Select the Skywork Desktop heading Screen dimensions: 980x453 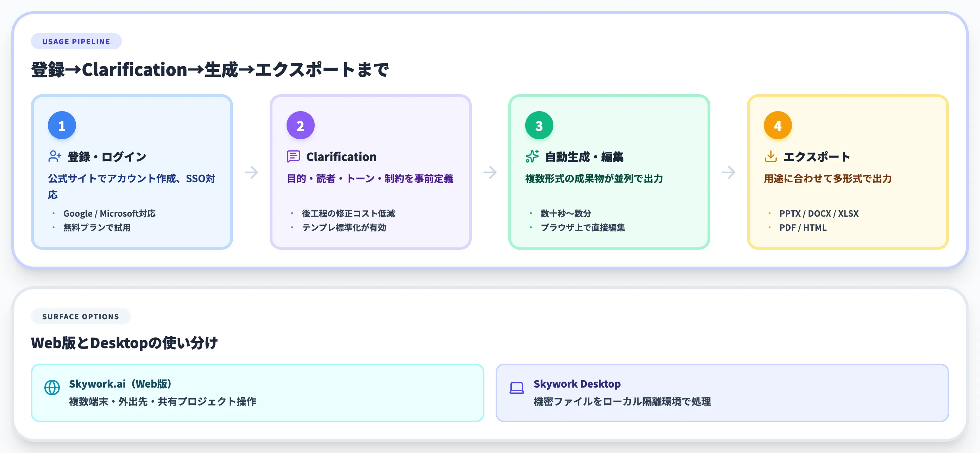point(577,384)
